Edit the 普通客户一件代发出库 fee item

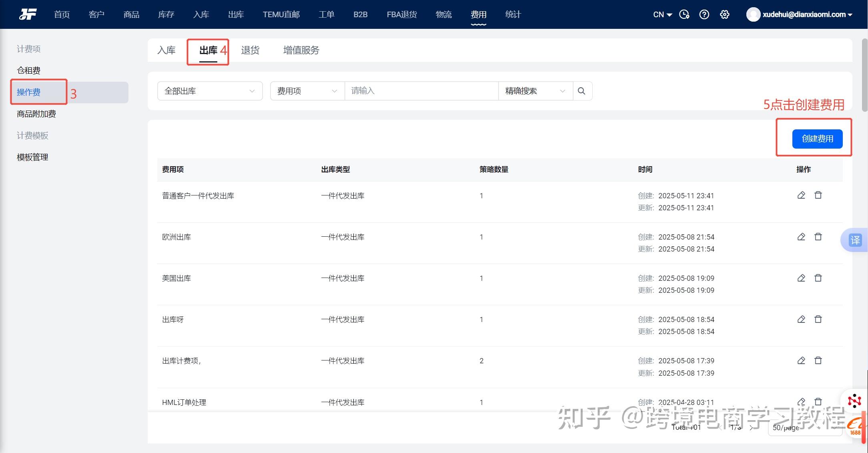[x=801, y=195]
